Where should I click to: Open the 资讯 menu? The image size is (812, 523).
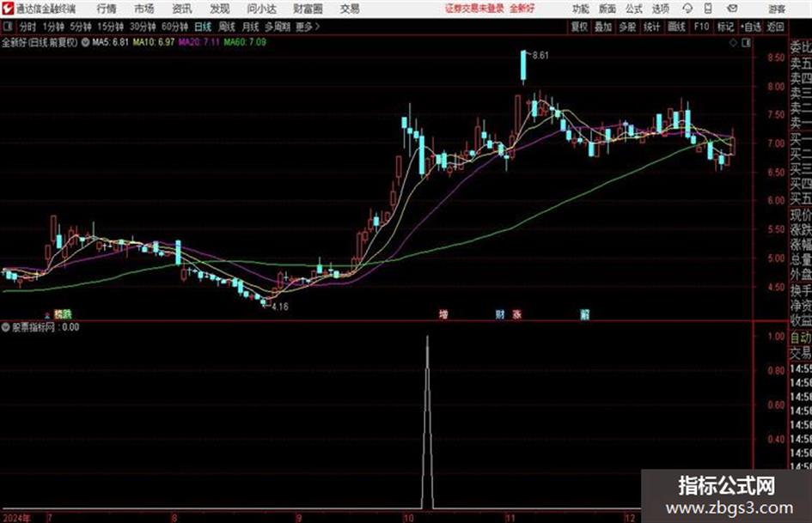(182, 9)
